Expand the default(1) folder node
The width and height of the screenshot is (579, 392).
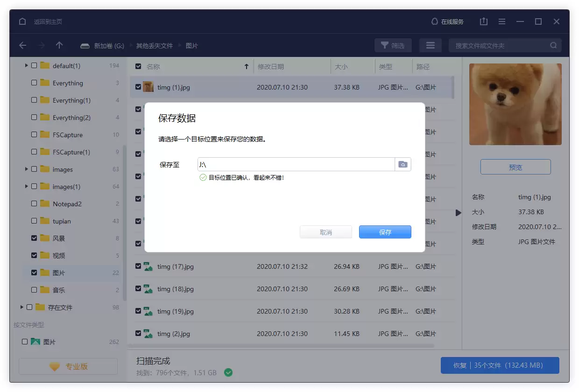click(x=27, y=65)
